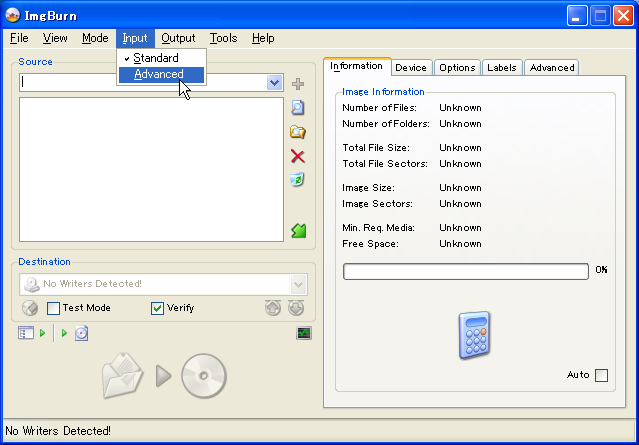Open the Tools menu
This screenshot has width=639, height=445.
coord(223,38)
